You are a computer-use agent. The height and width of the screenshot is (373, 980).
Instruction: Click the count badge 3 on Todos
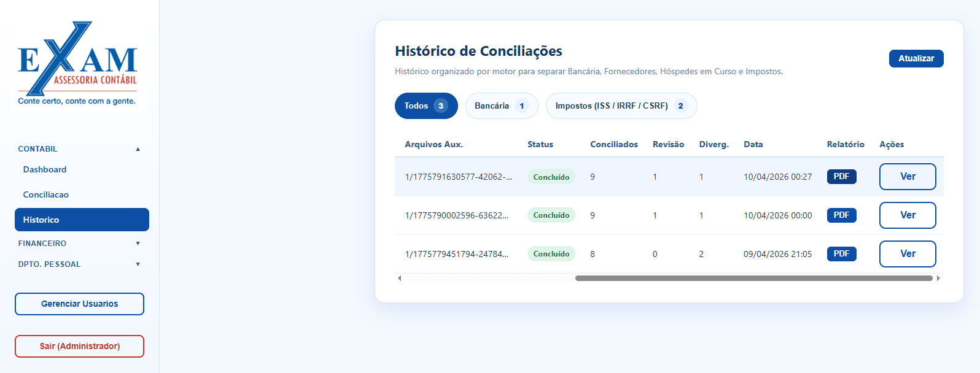pos(441,106)
